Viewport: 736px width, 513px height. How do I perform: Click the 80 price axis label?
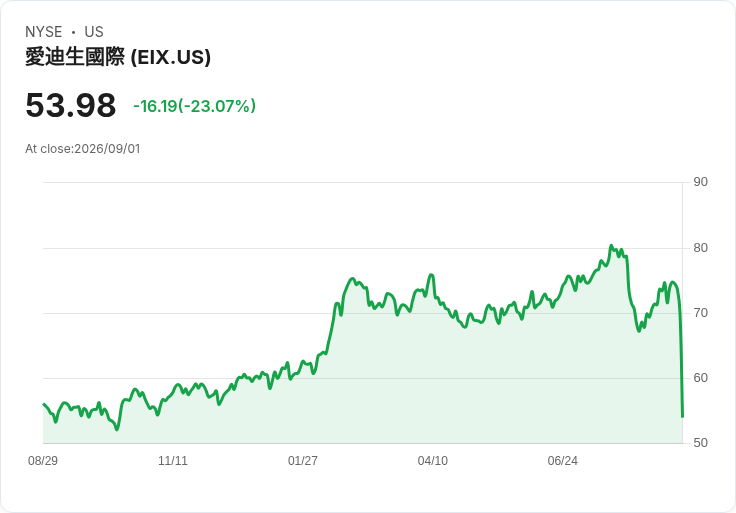point(700,248)
